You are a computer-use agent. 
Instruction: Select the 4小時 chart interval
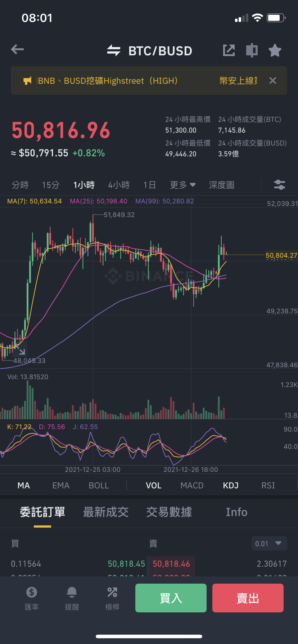[119, 185]
